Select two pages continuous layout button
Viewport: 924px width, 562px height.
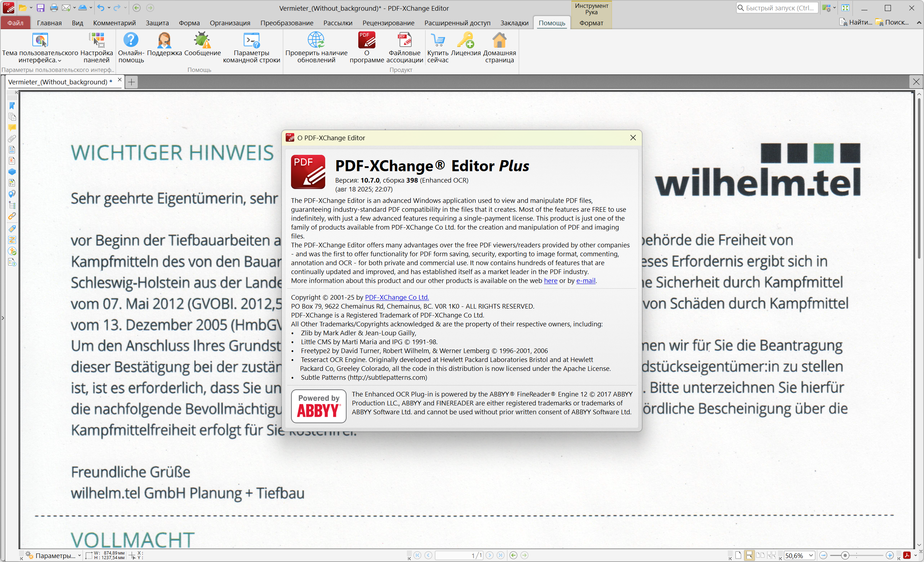771,555
